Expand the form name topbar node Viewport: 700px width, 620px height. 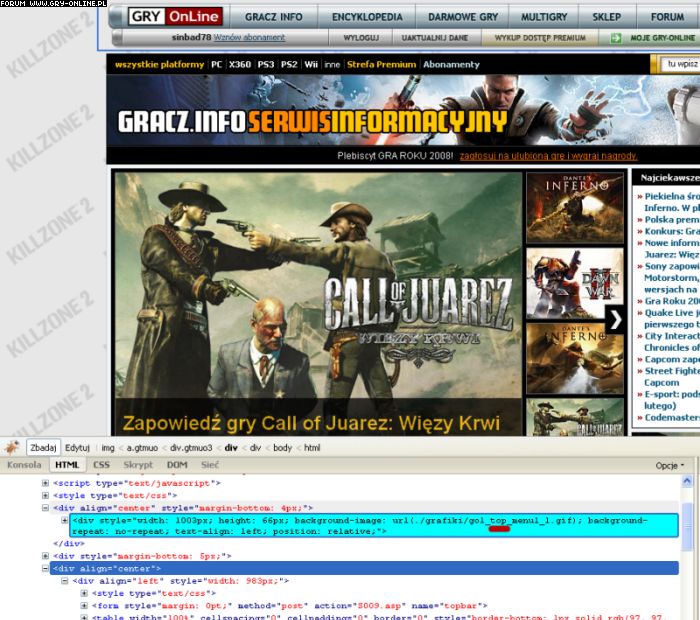pos(84,606)
